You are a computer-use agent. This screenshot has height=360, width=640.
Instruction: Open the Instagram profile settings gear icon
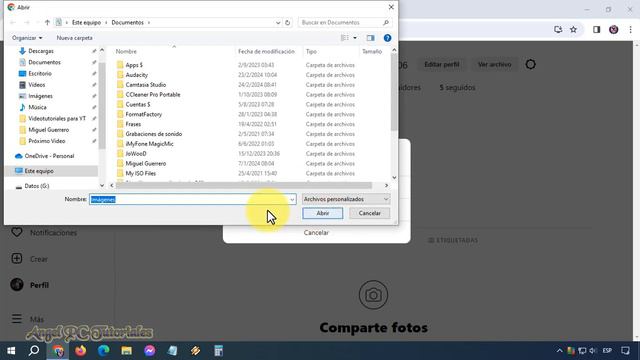coord(530,64)
